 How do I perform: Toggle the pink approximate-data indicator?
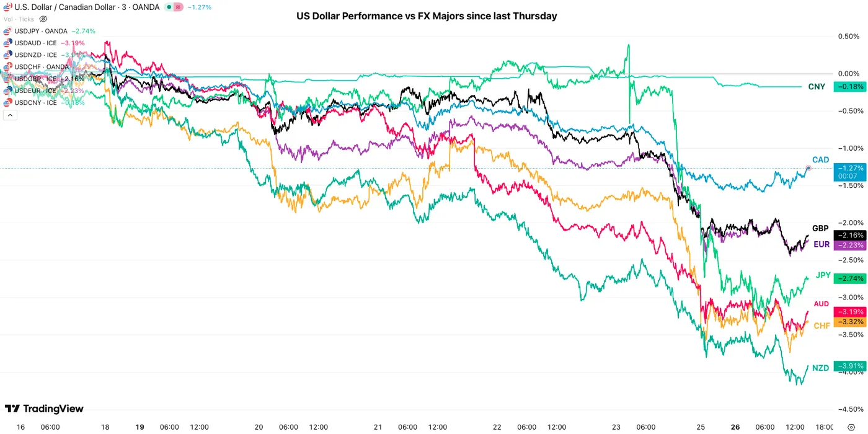pos(179,7)
